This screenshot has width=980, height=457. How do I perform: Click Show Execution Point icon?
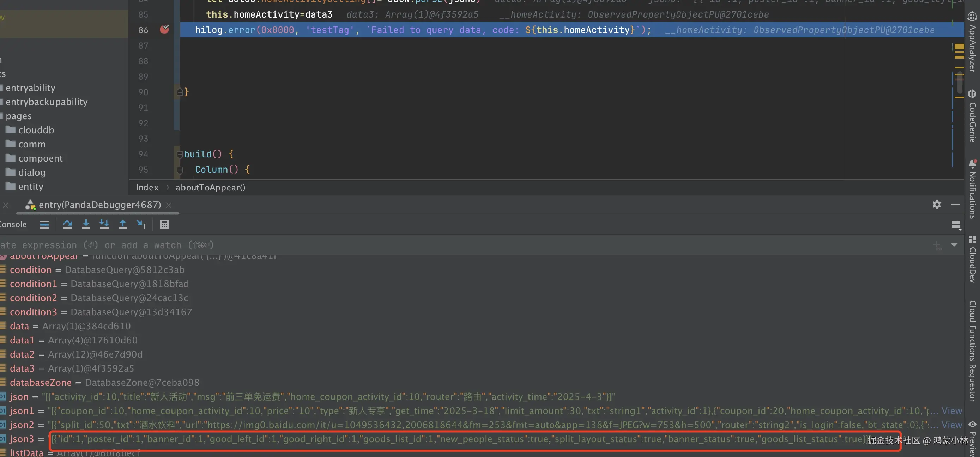[44, 224]
